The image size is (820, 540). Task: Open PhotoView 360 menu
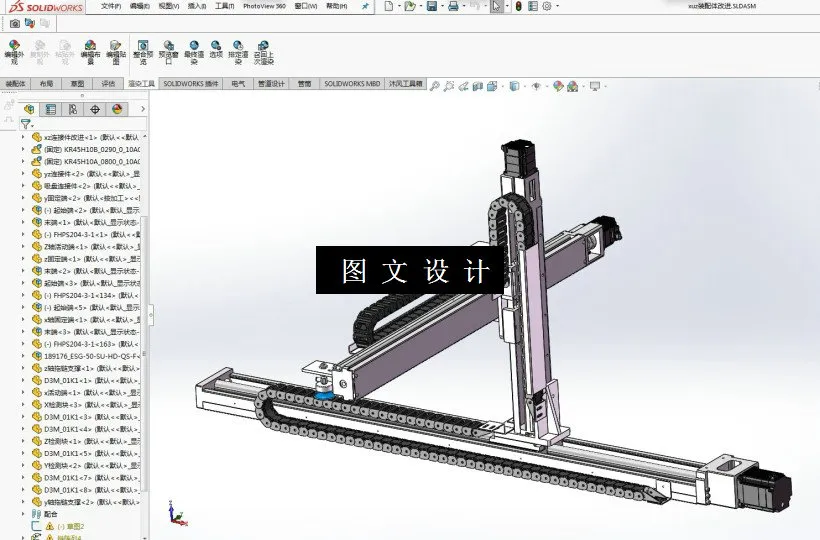[x=264, y=6]
